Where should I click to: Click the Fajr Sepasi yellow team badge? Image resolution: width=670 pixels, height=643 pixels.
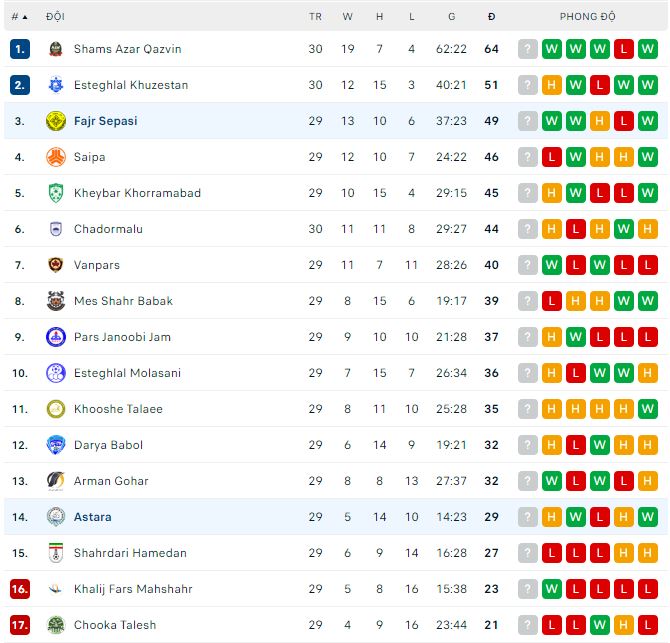(56, 121)
